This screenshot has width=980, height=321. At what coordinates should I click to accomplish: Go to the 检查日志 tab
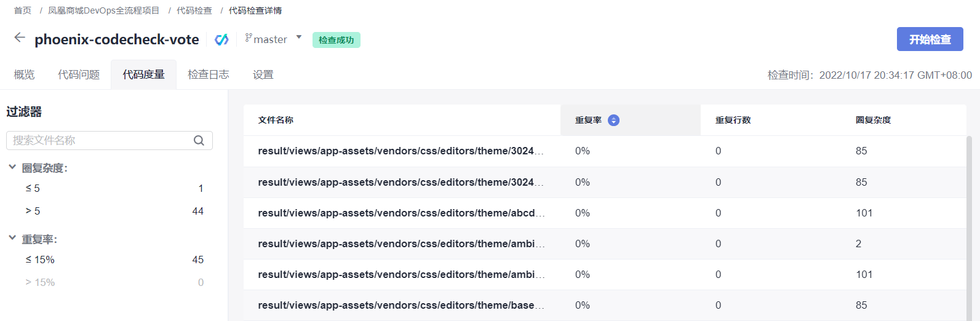pos(208,74)
